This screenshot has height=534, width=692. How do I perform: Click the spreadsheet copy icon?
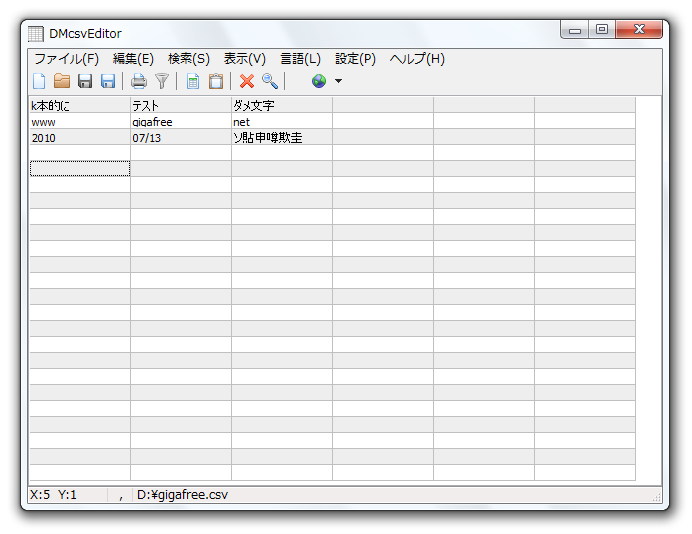pos(193,81)
